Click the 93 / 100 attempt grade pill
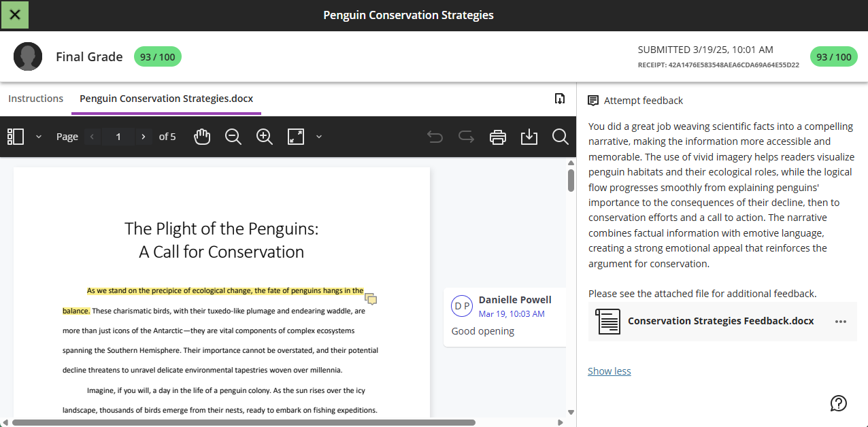This screenshot has height=427, width=868. tap(833, 57)
